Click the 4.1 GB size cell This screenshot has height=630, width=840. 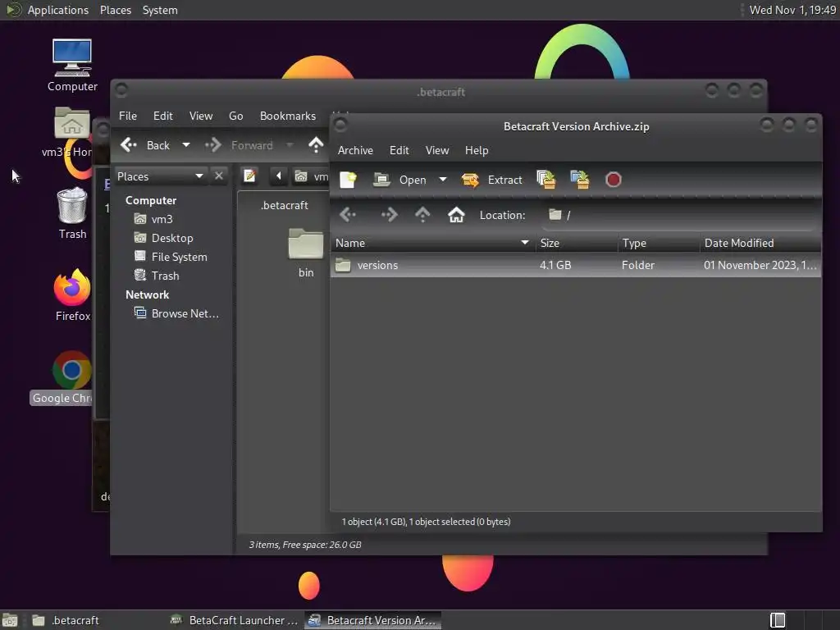(555, 265)
